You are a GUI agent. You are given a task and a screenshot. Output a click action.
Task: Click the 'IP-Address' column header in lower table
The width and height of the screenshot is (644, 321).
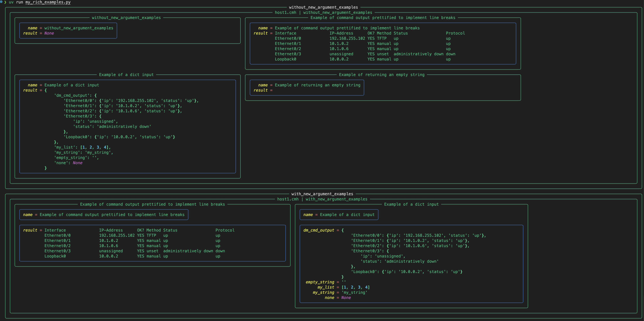pos(111,230)
